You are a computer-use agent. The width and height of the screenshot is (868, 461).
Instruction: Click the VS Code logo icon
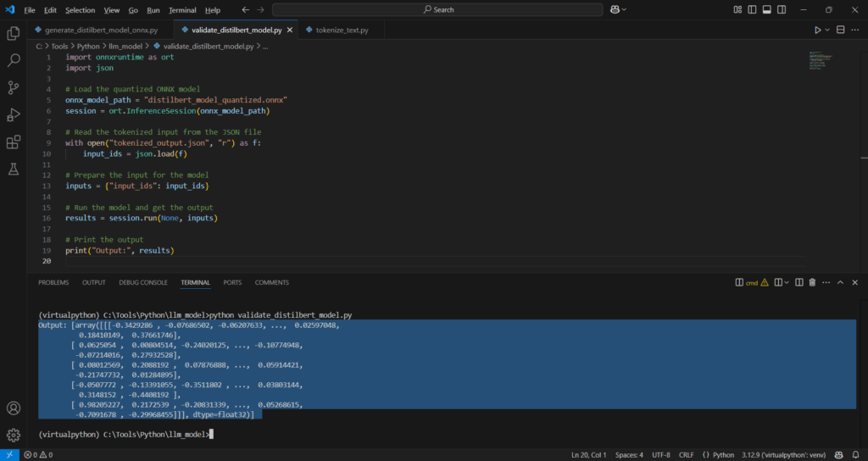[9, 9]
